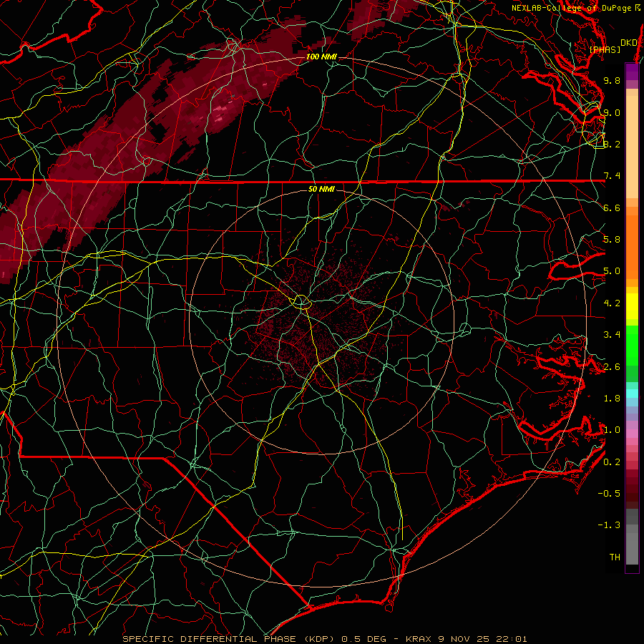
Task: Click the 50 NMI range ring label
Action: click(x=321, y=189)
